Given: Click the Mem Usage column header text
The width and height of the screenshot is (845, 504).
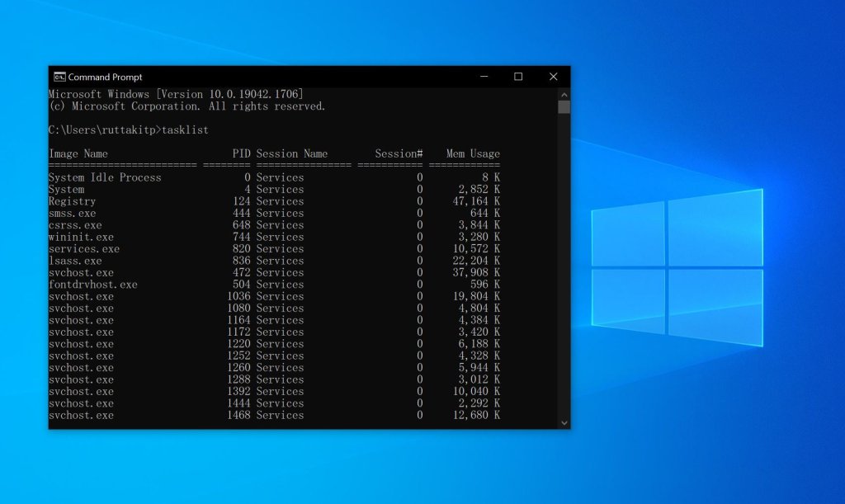Looking at the screenshot, I should 472,153.
